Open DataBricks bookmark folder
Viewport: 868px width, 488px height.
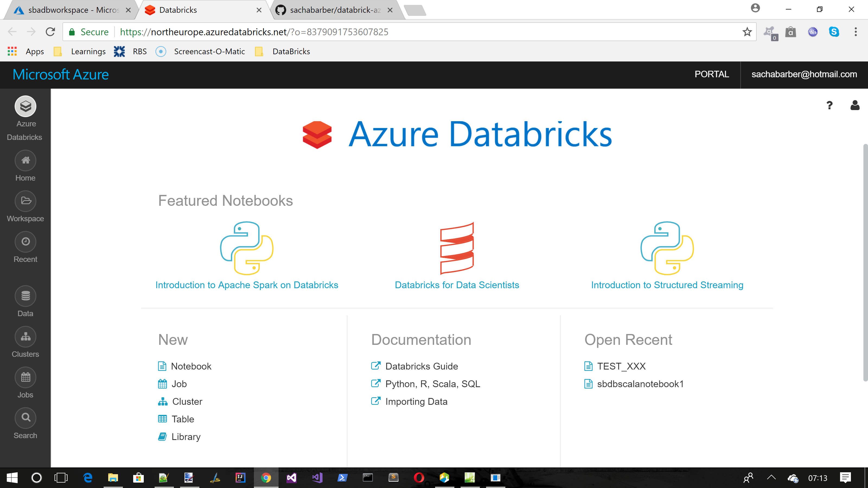[x=282, y=51]
